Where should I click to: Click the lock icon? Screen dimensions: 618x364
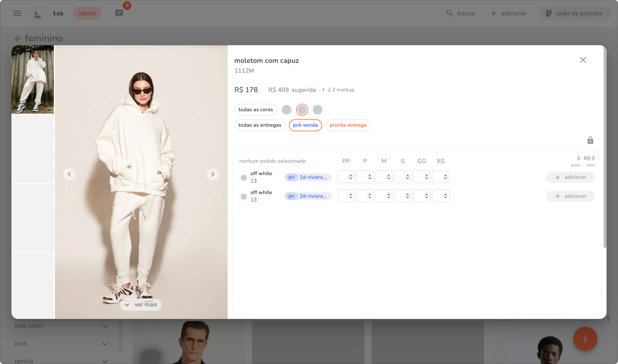coord(590,140)
